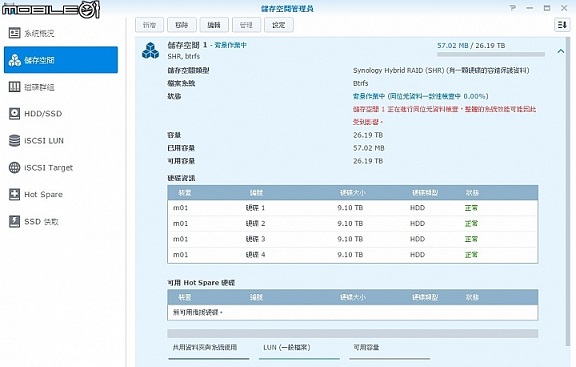
Task: Select the 硬碟 2 row
Action: (353, 223)
